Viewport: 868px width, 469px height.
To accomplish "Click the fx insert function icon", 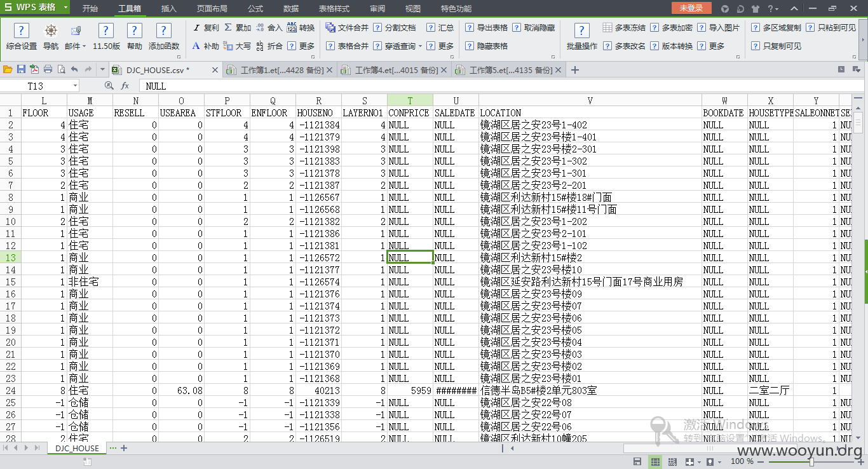I will 125,86.
